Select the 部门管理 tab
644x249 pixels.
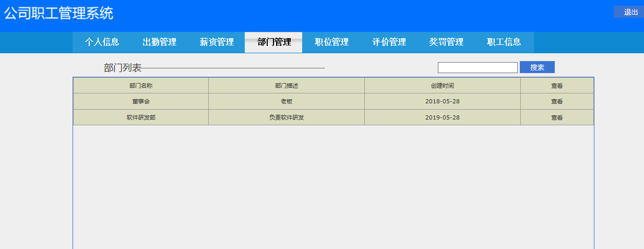click(x=274, y=42)
